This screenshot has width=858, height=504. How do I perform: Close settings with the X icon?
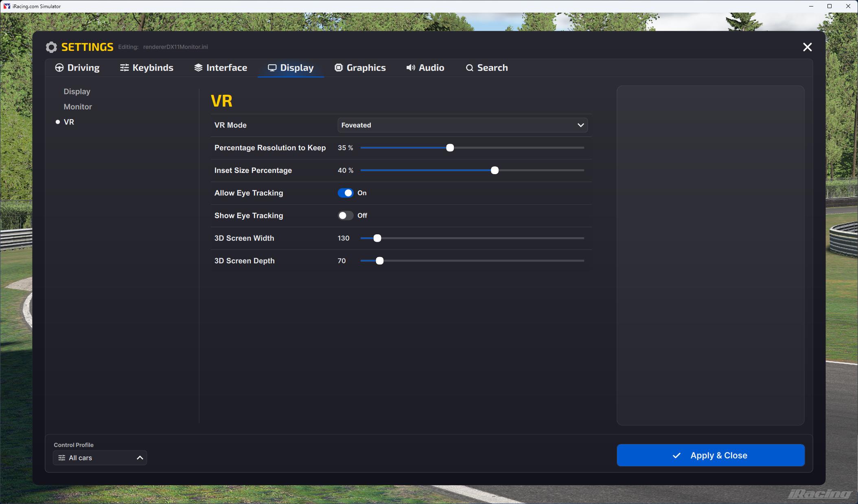807,47
